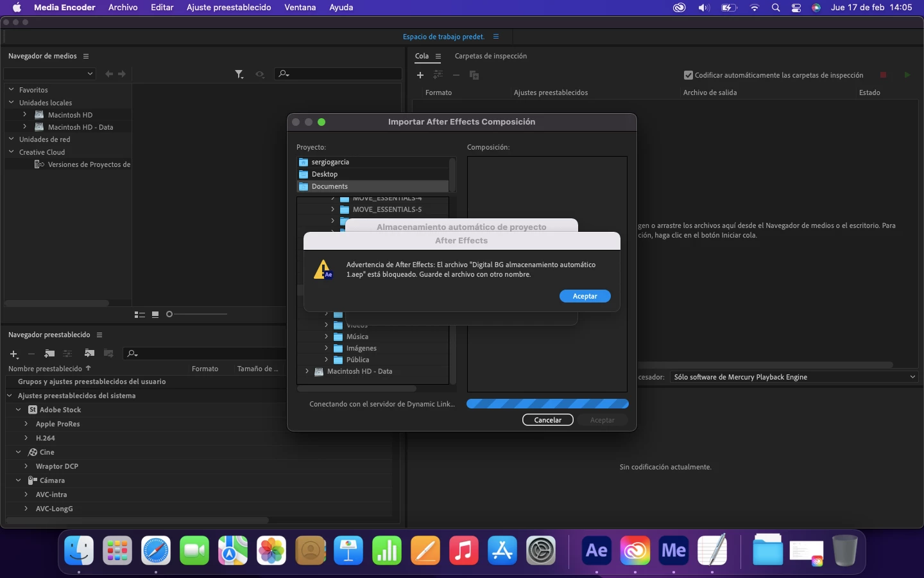
Task: Select the sergiogarcia folder in Proyecto list
Action: 373,162
